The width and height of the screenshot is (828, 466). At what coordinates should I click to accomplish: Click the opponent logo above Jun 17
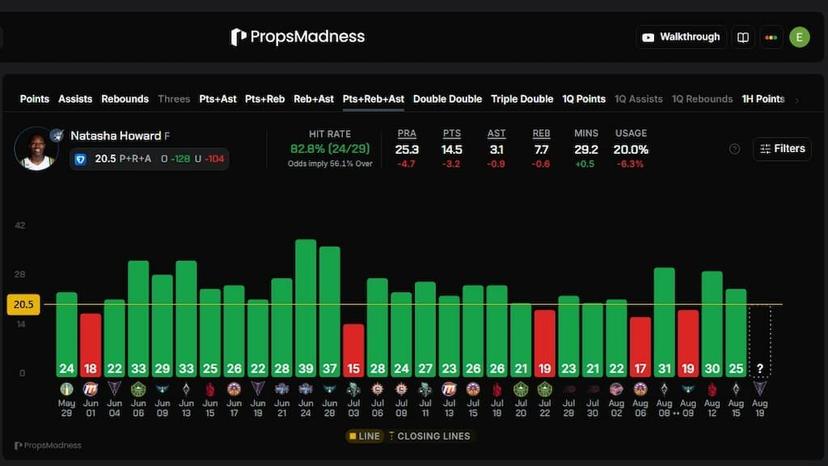[234, 389]
